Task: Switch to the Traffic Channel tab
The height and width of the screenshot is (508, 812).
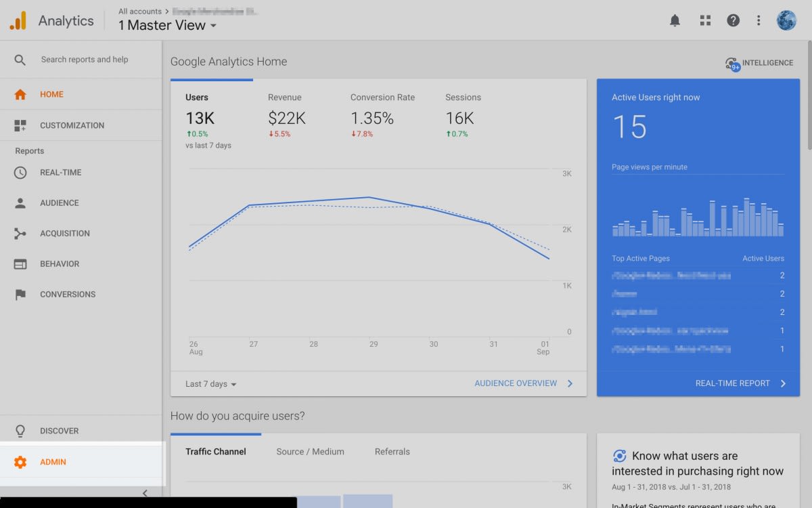Action: [x=216, y=452]
